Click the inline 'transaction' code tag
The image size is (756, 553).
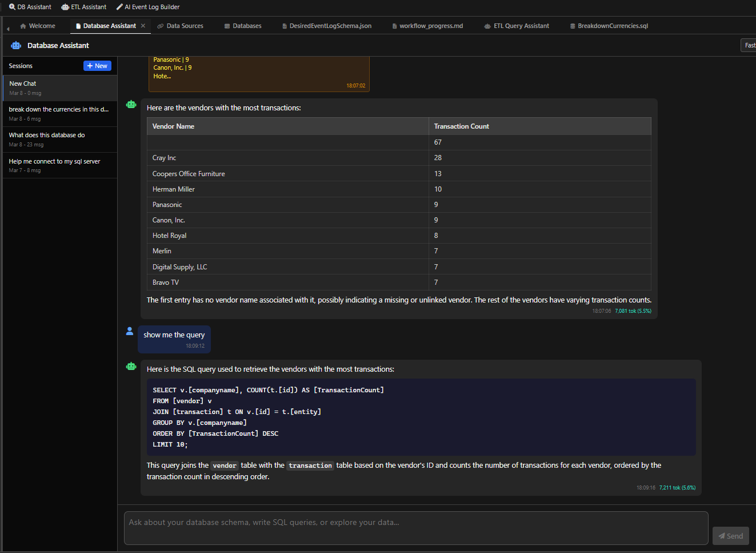(310, 466)
